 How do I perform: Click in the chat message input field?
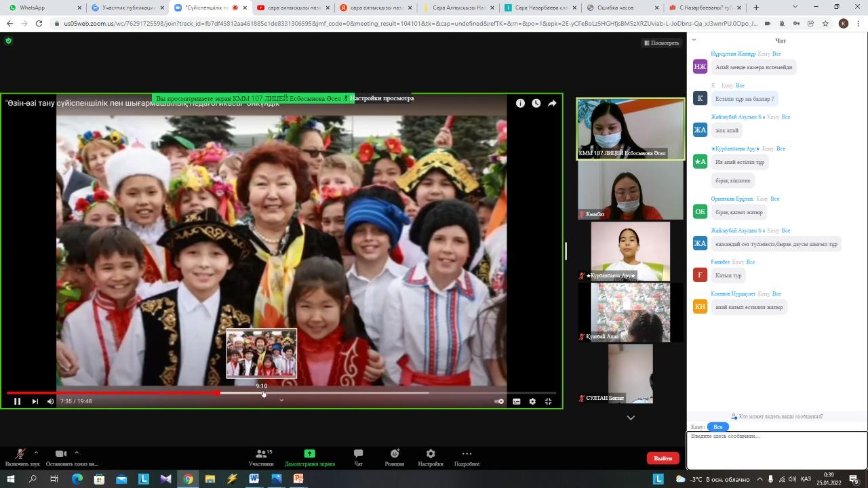[776, 450]
